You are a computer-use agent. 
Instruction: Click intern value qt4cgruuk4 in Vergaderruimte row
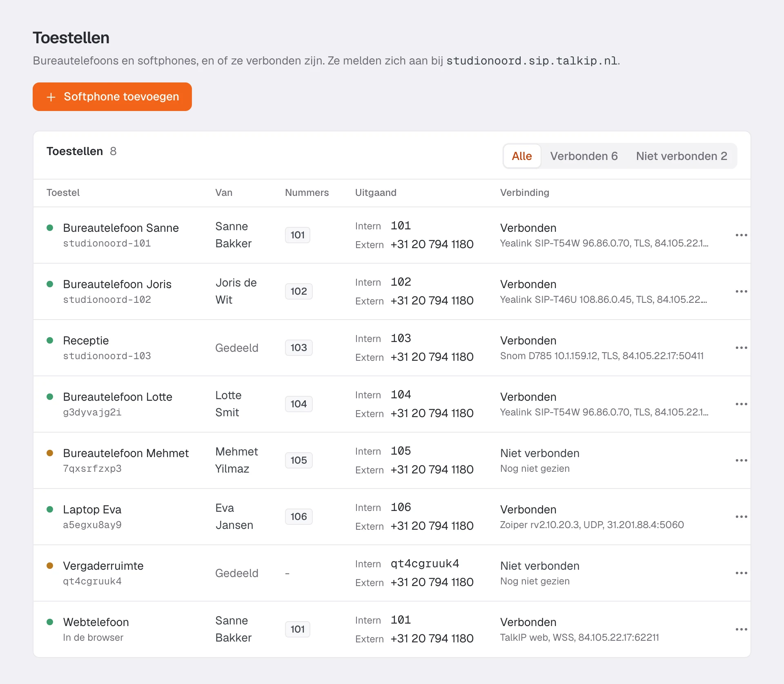[425, 564]
